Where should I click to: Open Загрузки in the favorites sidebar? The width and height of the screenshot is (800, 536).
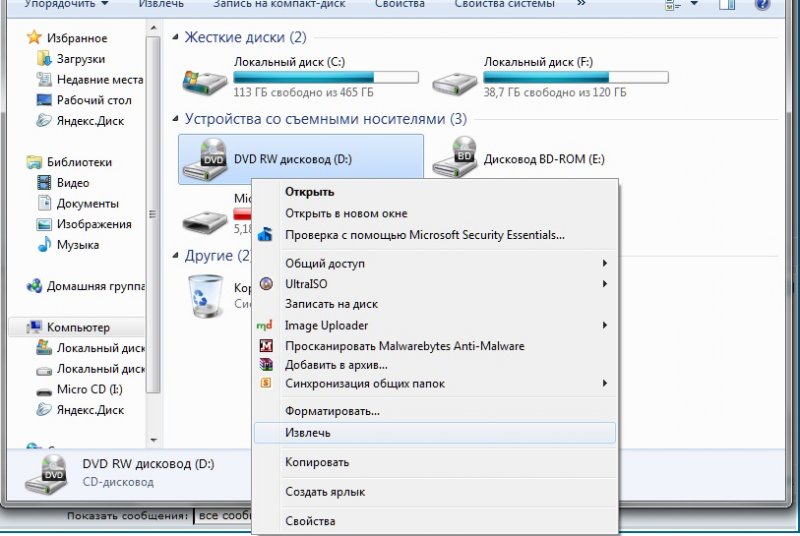point(80,59)
